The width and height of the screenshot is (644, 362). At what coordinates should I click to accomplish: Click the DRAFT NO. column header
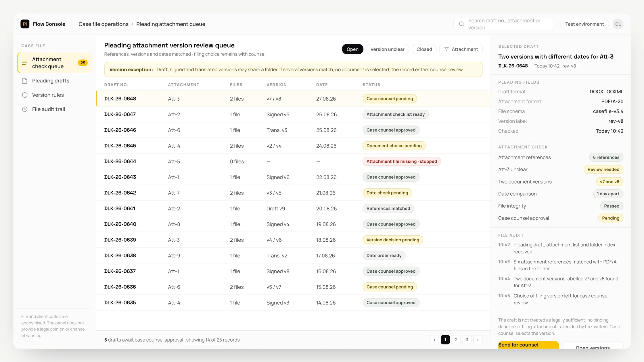[116, 85]
